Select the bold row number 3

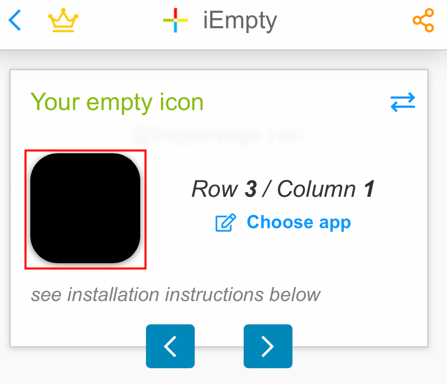tap(251, 189)
